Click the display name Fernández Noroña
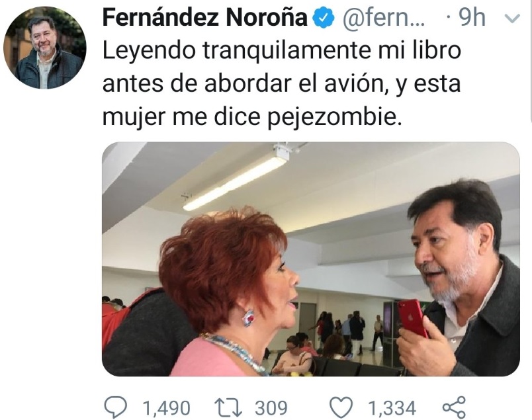This screenshot has height=420, width=532. click(x=204, y=18)
